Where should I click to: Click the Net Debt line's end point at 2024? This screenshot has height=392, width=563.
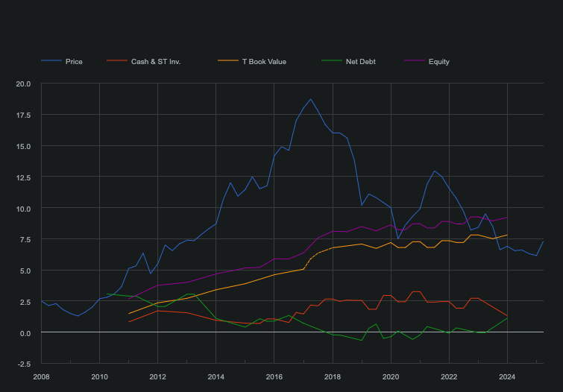click(507, 318)
